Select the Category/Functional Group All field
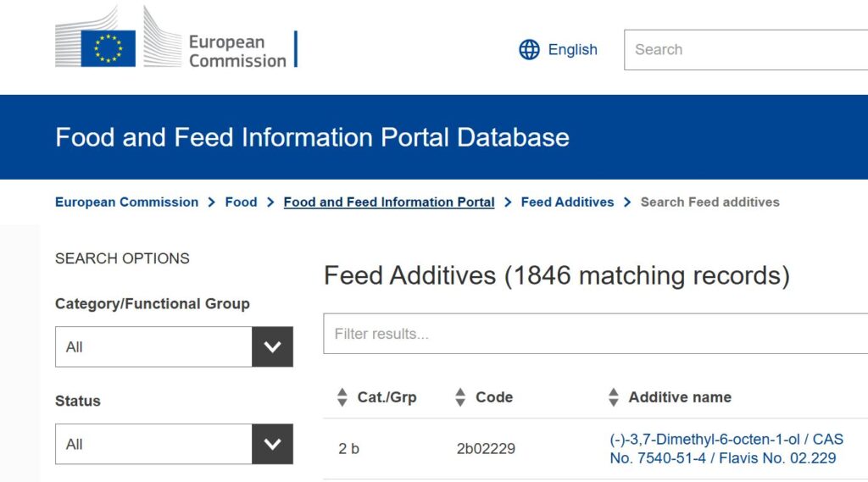Screen dimensions: 868x482 (153, 346)
